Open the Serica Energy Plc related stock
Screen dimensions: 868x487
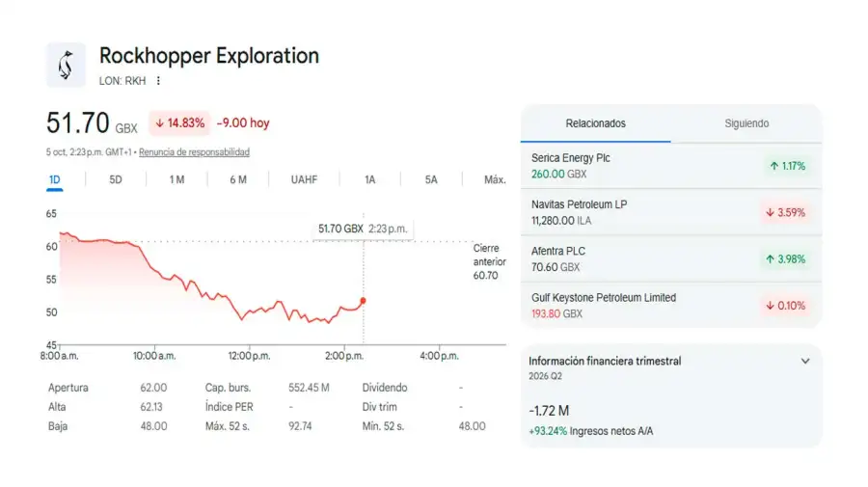671,166
